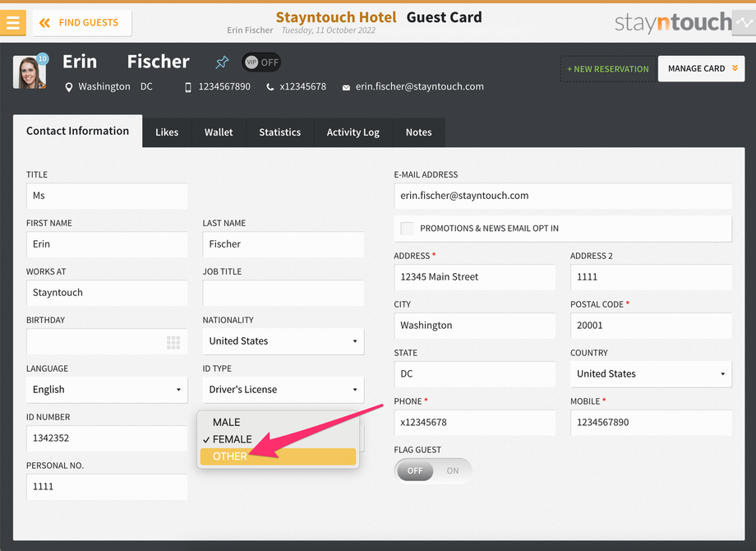The image size is (756, 551).
Task: Click the empty Job Title field
Action: coord(283,293)
